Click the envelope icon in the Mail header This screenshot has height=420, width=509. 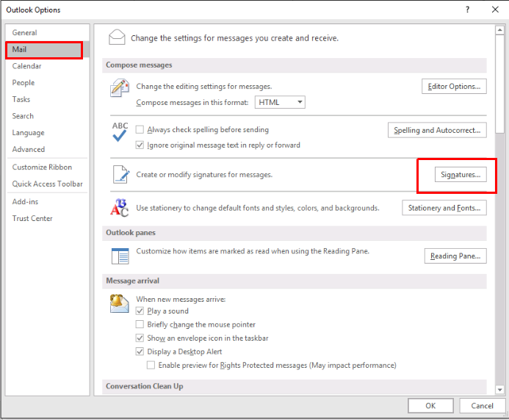click(116, 37)
